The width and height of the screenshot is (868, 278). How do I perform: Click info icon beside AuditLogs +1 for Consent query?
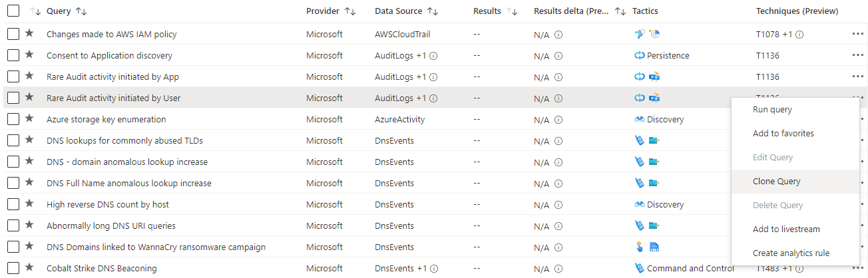coord(433,56)
